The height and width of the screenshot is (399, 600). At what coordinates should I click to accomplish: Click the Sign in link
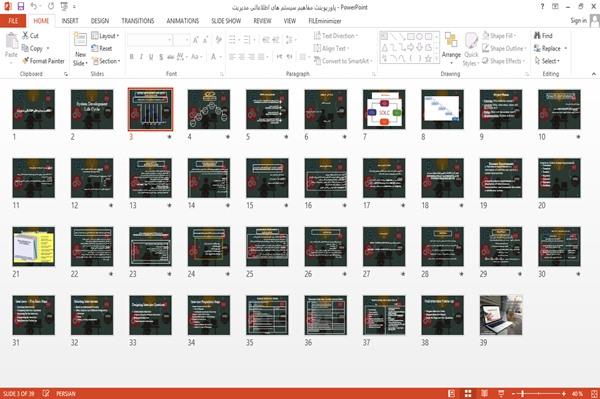point(579,21)
